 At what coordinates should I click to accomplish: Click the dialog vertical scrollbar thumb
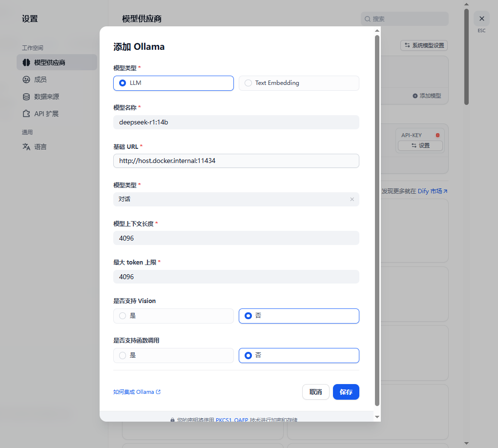377,221
